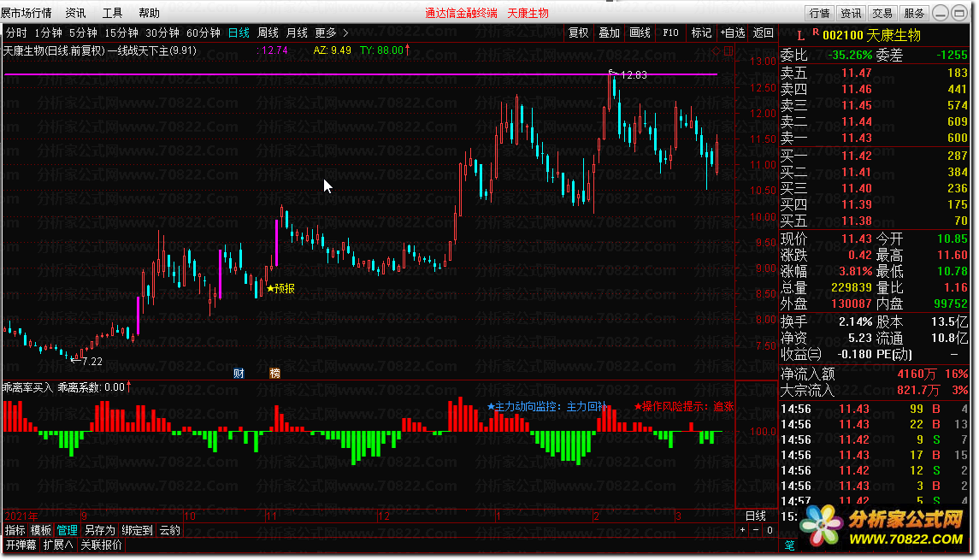Click the ★主力动向监控 indicator text

pyautogui.click(x=547, y=406)
